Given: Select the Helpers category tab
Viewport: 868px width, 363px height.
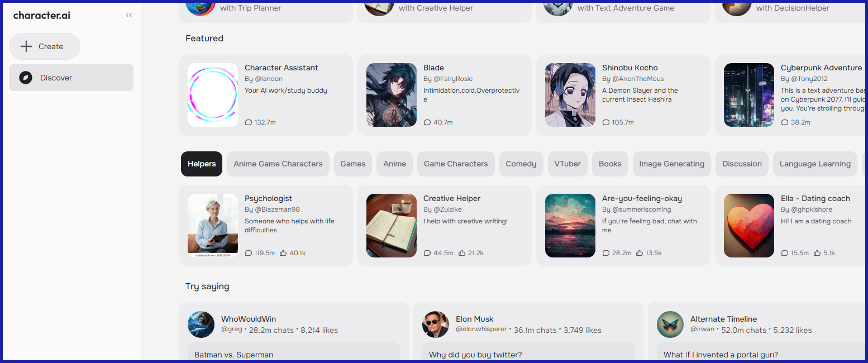Looking at the screenshot, I should (202, 164).
